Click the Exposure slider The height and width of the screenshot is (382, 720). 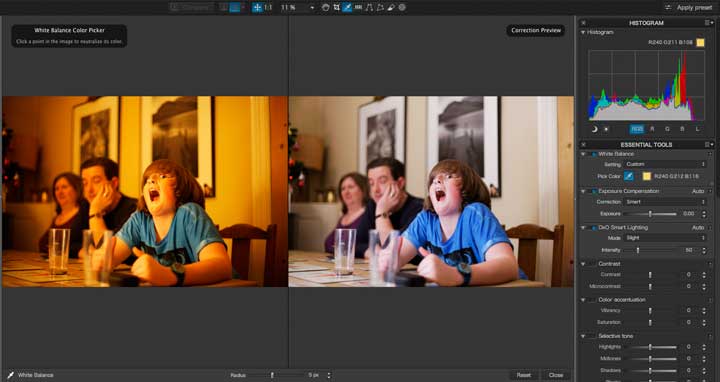click(x=650, y=213)
